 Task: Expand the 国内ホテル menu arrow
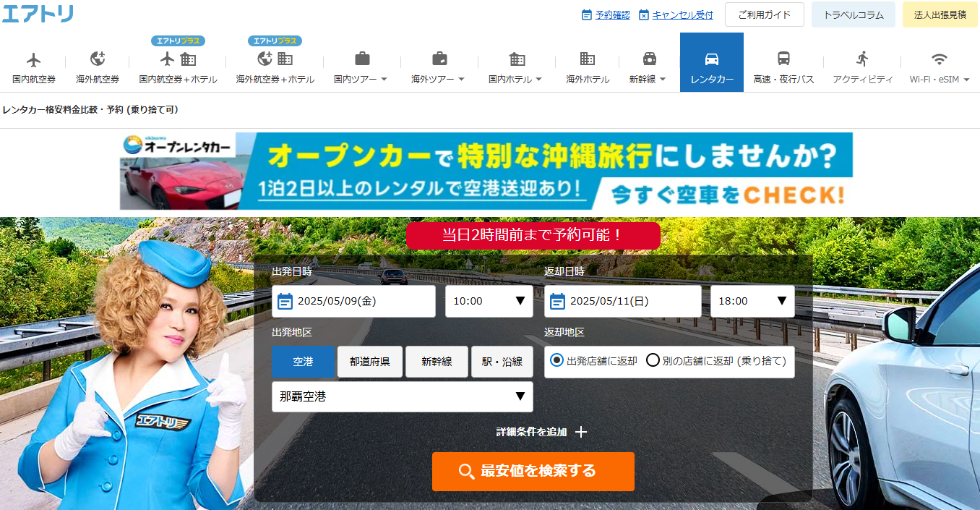pos(538,80)
